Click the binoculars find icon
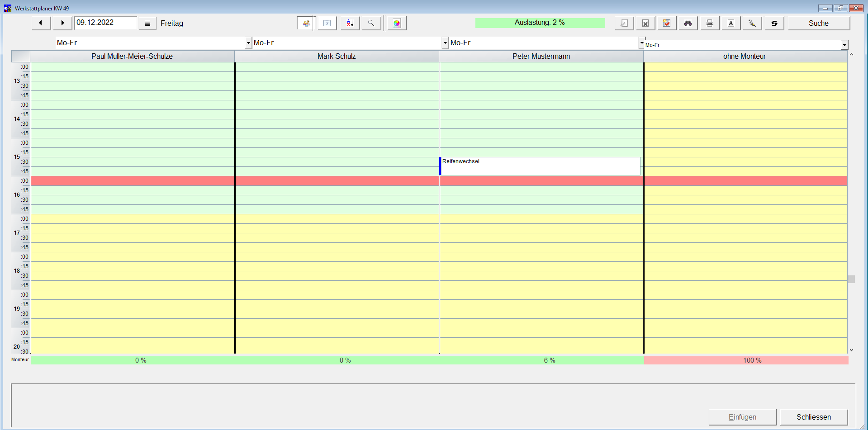 (688, 23)
